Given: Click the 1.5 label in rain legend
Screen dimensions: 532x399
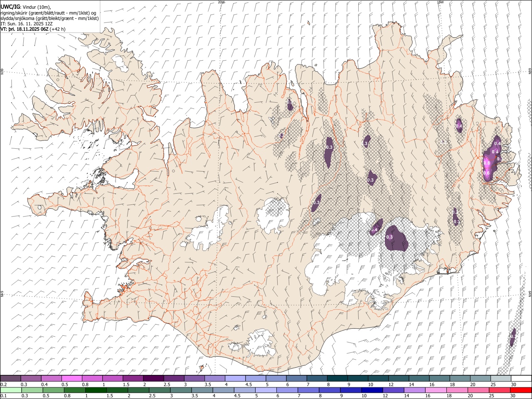Looking at the screenshot, I should (x=110, y=396).
